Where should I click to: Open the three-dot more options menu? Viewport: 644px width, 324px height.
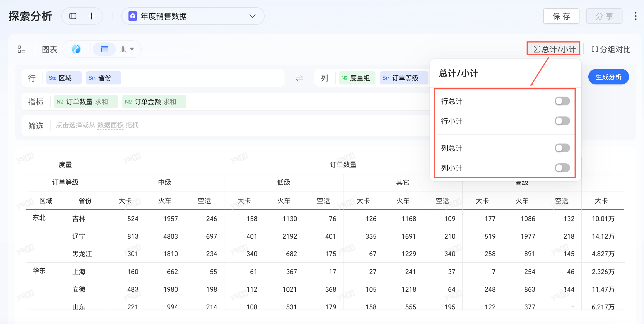click(635, 16)
